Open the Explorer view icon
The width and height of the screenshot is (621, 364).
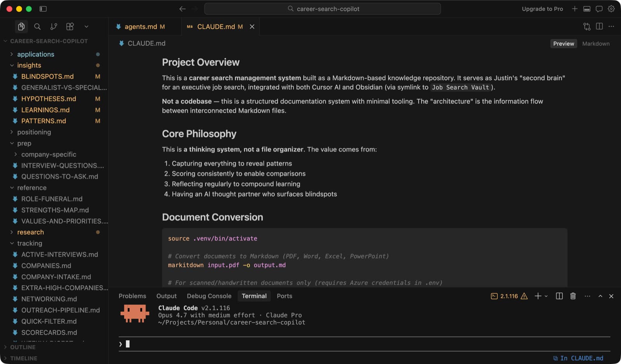21,26
